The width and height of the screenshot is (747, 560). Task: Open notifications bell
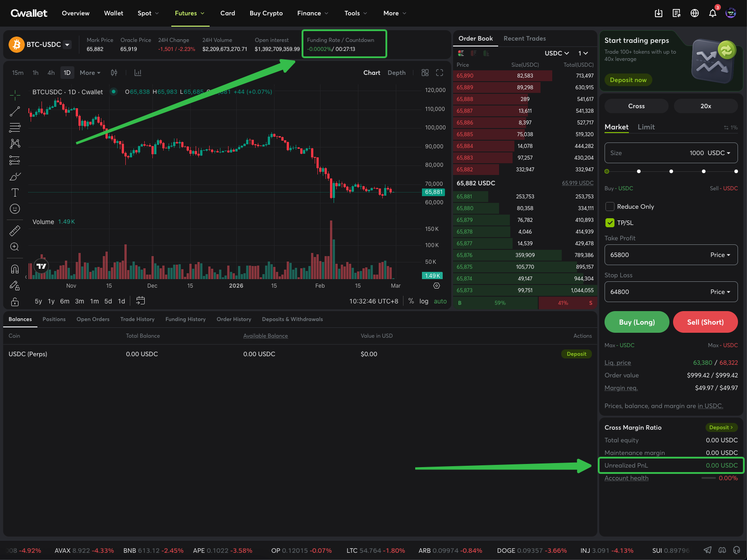[712, 13]
